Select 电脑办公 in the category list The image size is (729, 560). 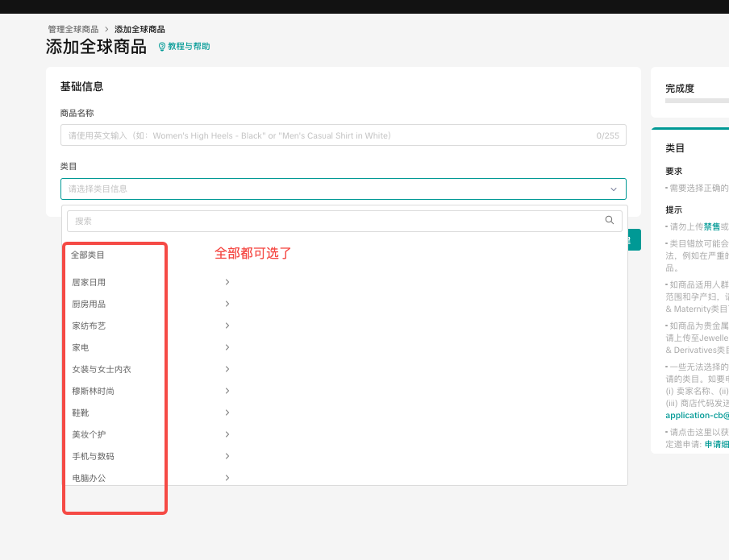(x=89, y=478)
